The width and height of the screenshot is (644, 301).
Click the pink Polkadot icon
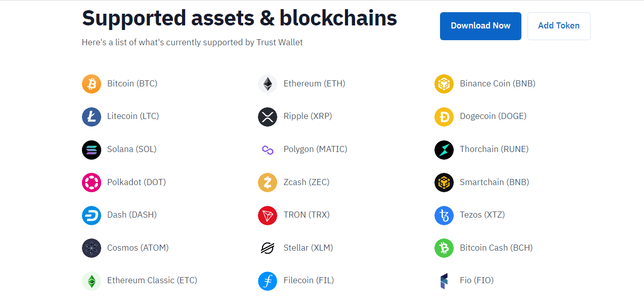(x=92, y=183)
